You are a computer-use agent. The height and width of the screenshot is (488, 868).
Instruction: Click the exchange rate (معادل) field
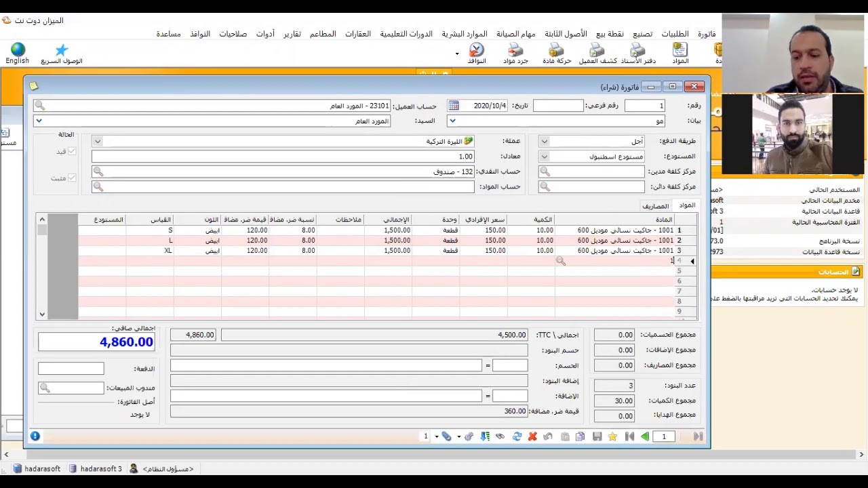coord(283,157)
